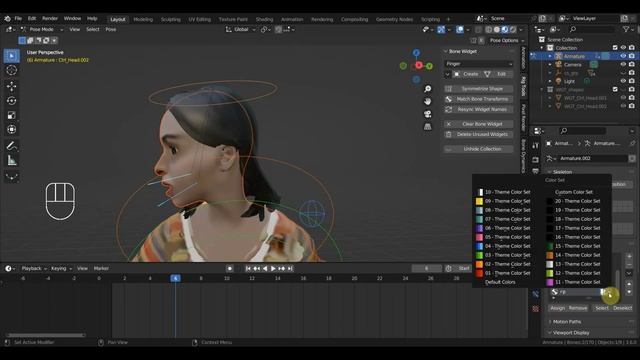640x360 pixels.
Task: Open the Pose Options dropdown
Action: (x=507, y=40)
